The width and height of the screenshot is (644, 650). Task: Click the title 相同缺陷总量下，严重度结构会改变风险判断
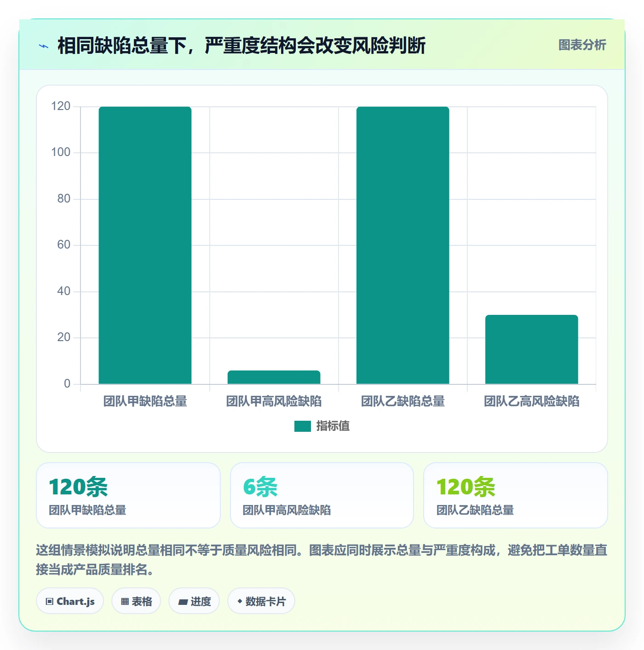241,46
